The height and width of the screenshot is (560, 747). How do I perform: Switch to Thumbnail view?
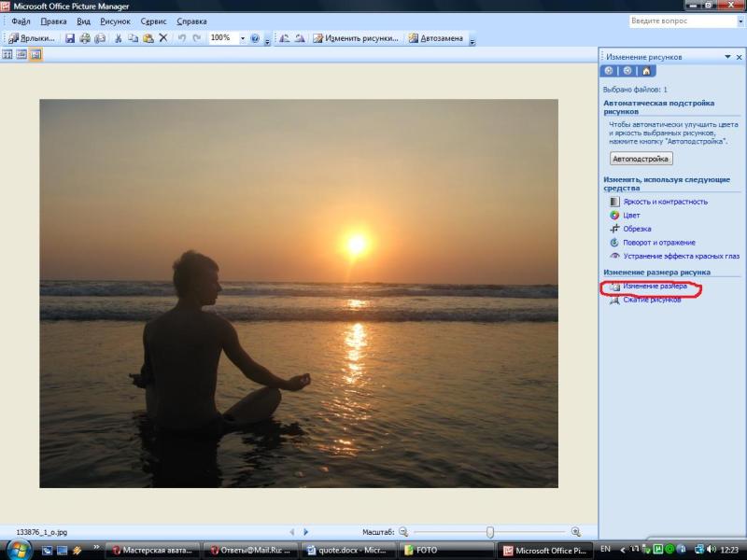pos(8,55)
